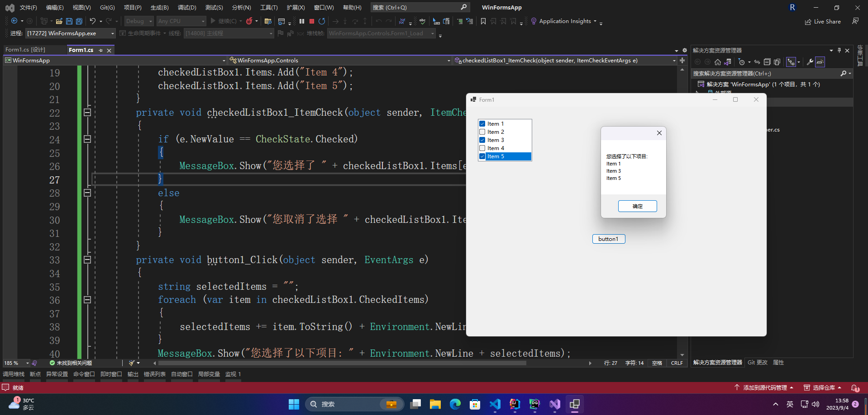Open the stack frame dropdown Form1_Load

(x=381, y=33)
